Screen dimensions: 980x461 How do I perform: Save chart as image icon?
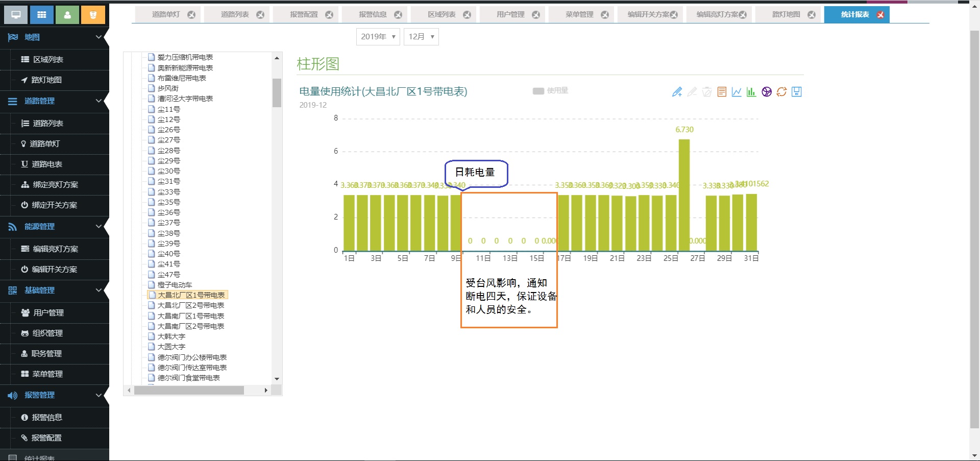796,92
